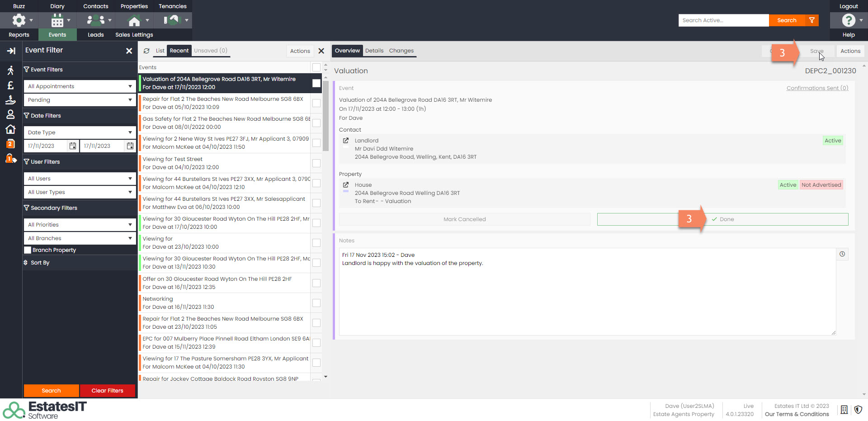The width and height of the screenshot is (868, 421).
Task: Open the calendar picker for start date
Action: (x=73, y=146)
